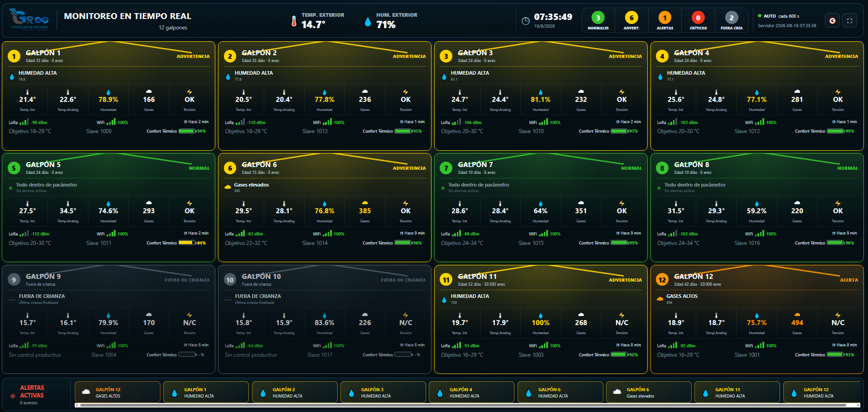Filter by the NORMALES counter
The height and width of the screenshot is (412, 868).
[598, 21]
